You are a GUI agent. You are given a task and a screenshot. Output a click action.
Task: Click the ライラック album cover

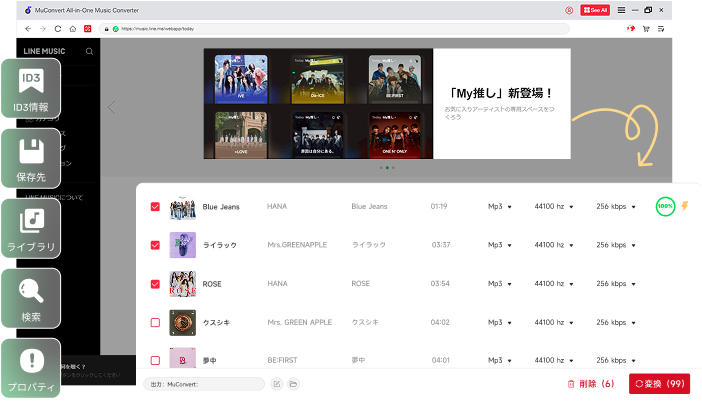[x=183, y=245]
